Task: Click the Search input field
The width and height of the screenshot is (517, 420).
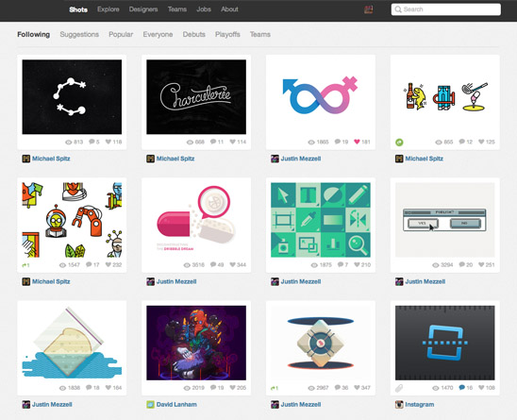Action: [446, 9]
